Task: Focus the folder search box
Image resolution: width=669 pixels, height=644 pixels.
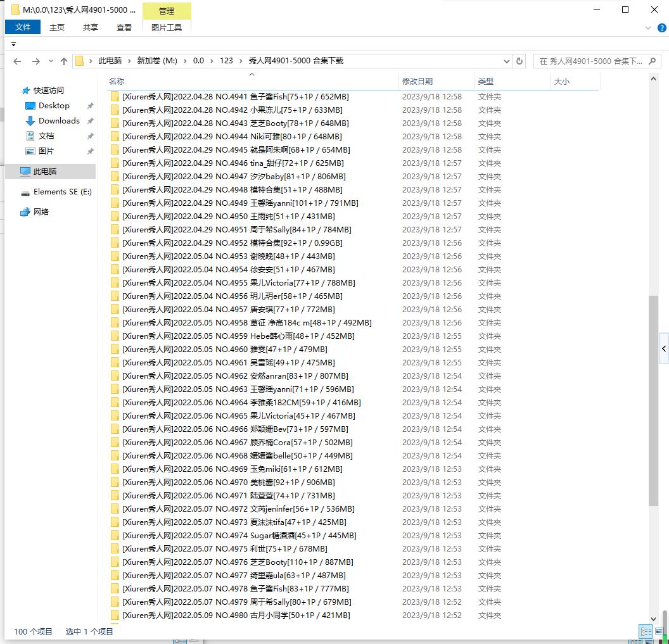Action: (x=597, y=61)
